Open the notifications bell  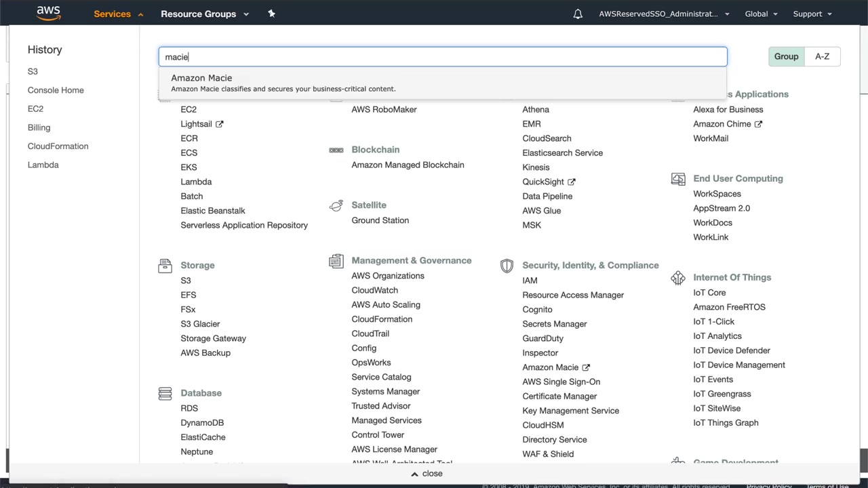(x=578, y=14)
